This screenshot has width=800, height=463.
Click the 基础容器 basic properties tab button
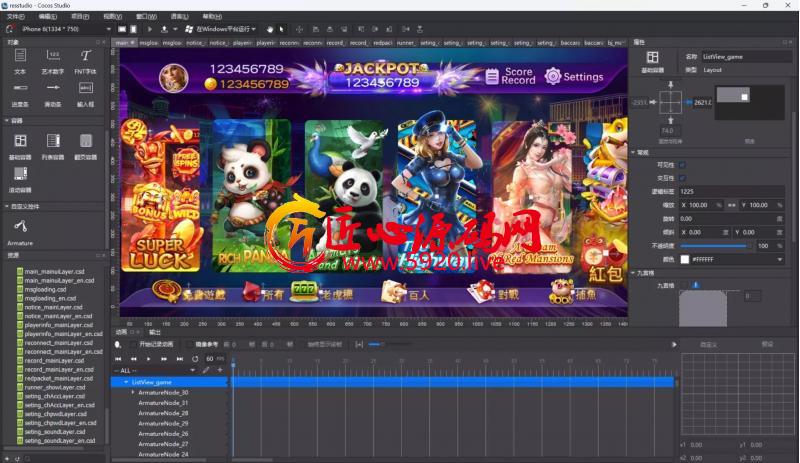(x=653, y=61)
